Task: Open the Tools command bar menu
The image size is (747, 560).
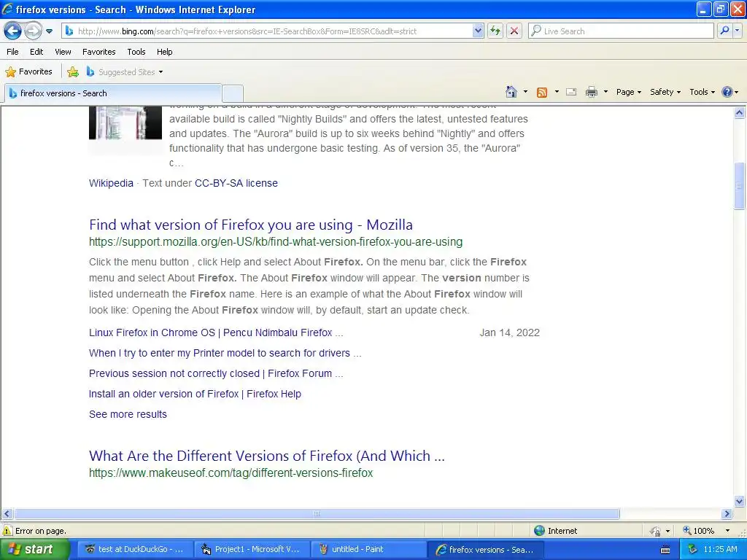Action: pyautogui.click(x=702, y=92)
